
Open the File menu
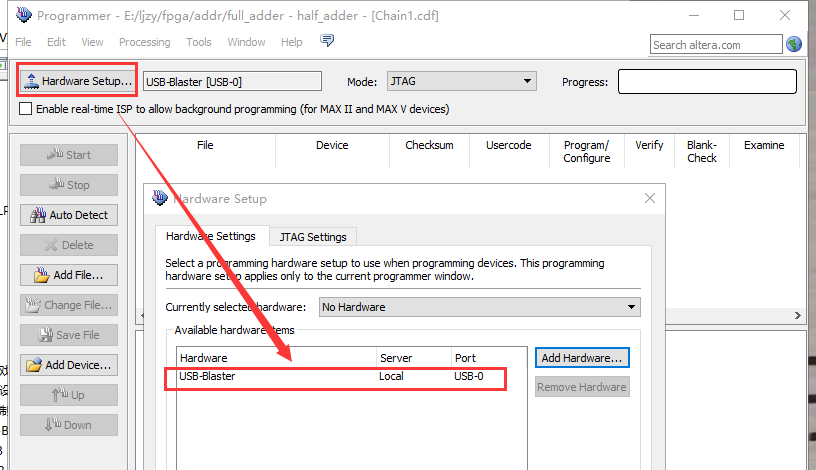pyautogui.click(x=23, y=42)
